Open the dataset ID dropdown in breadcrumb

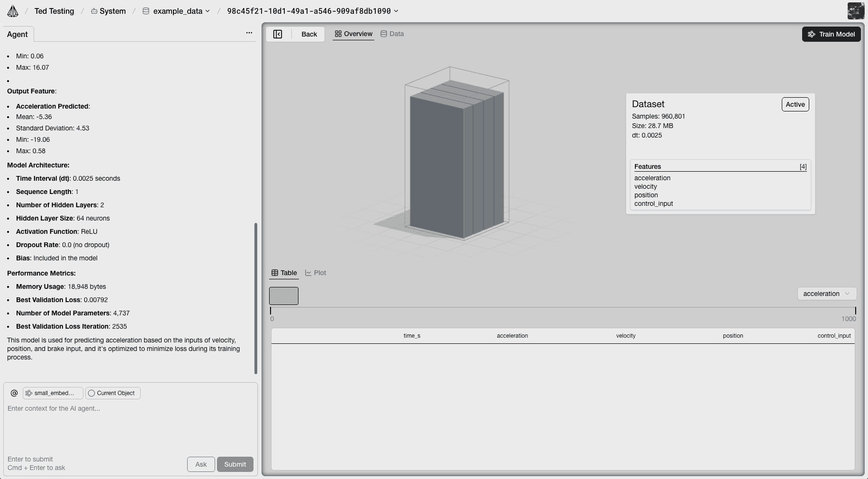396,11
